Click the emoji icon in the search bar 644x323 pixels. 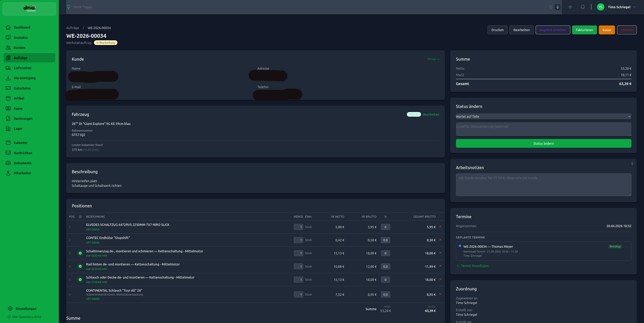(x=550, y=7)
